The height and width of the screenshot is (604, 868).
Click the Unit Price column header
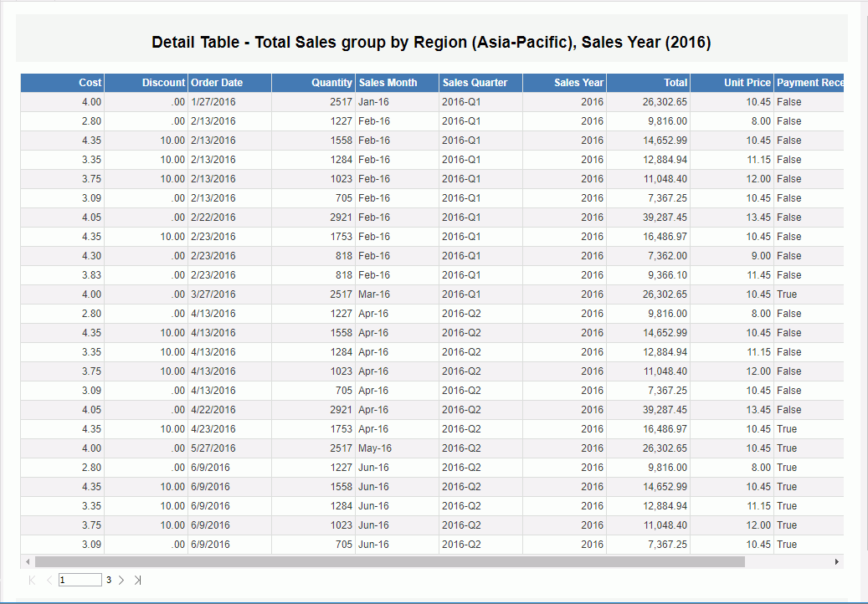coord(747,83)
